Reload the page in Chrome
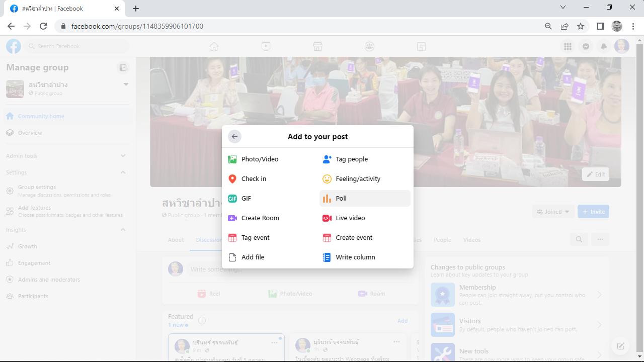 click(43, 26)
